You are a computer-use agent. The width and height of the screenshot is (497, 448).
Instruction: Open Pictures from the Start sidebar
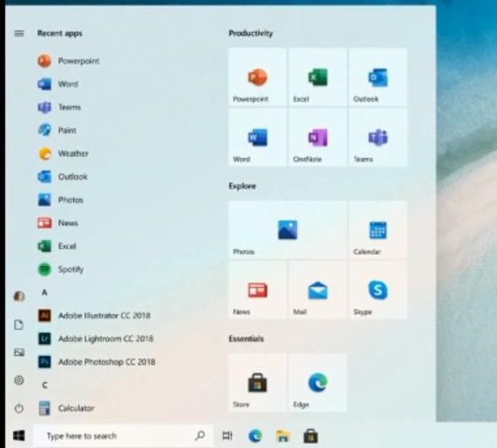19,352
